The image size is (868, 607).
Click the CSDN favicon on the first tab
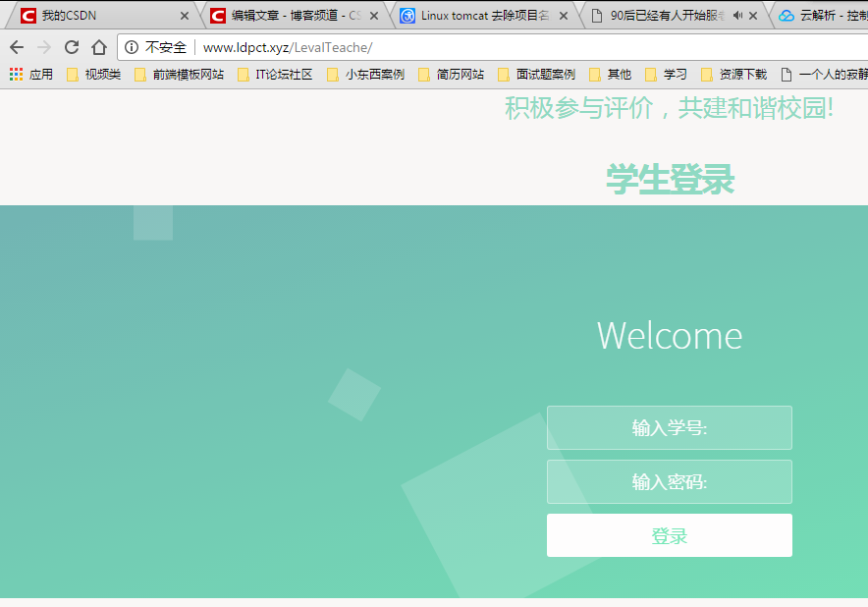27,15
